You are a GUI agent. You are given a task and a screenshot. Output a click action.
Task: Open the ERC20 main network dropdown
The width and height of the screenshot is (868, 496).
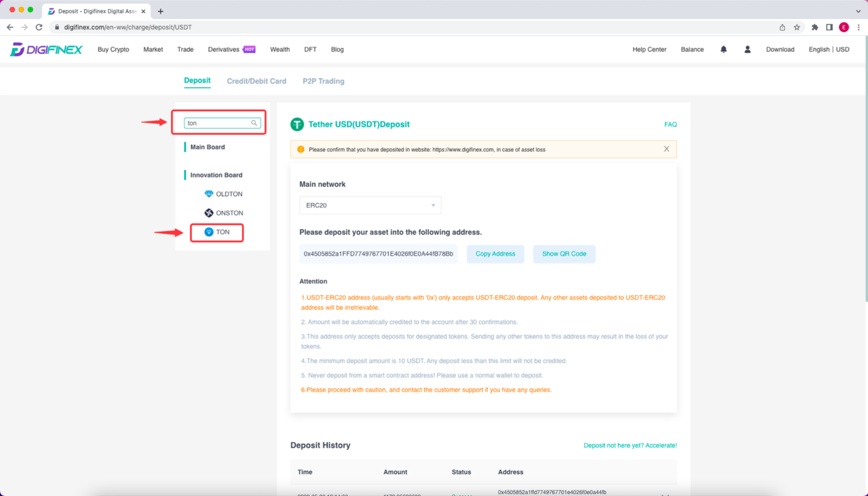(370, 205)
